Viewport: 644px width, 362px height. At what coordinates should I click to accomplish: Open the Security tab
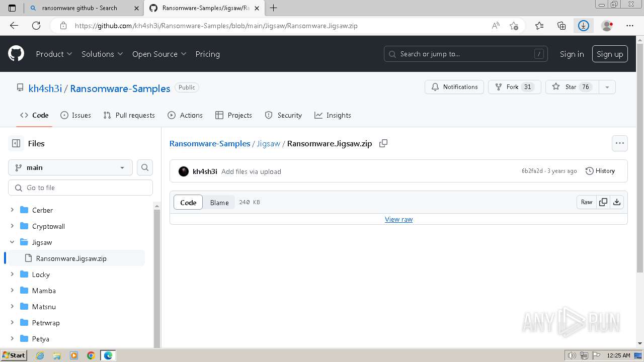pyautogui.click(x=283, y=115)
